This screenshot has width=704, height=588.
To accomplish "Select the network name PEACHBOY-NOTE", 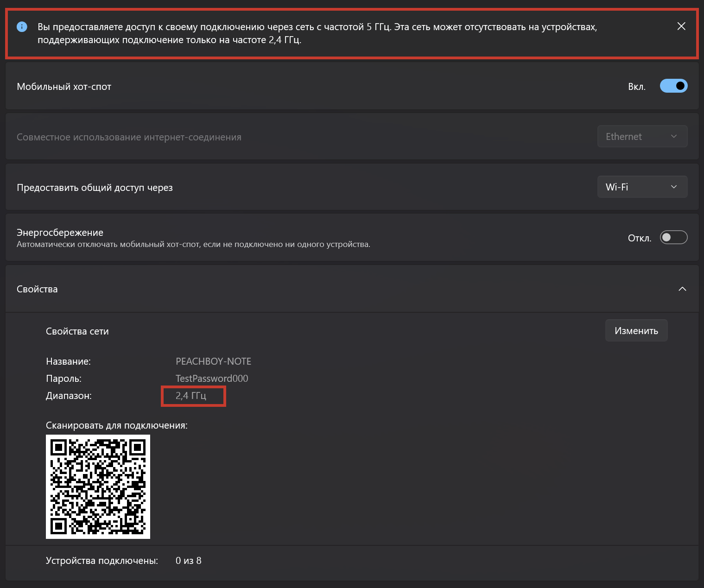I will tap(213, 361).
